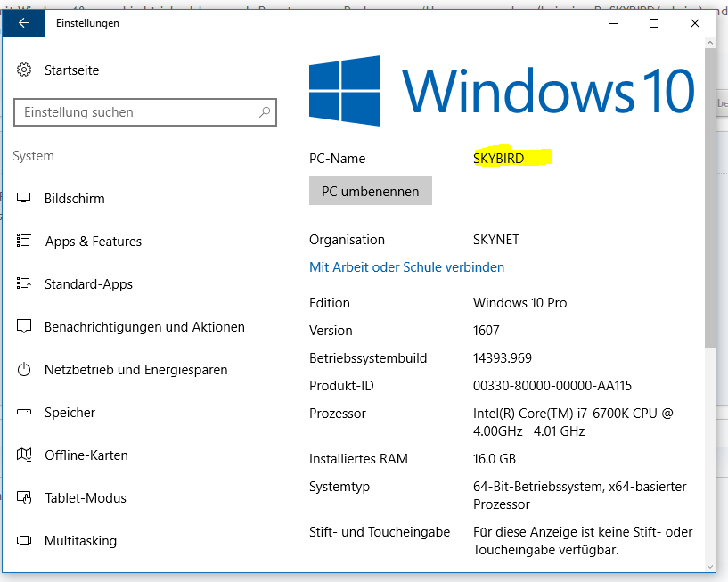This screenshot has height=582, width=728.
Task: Click the Multitasking icon
Action: [x=24, y=540]
